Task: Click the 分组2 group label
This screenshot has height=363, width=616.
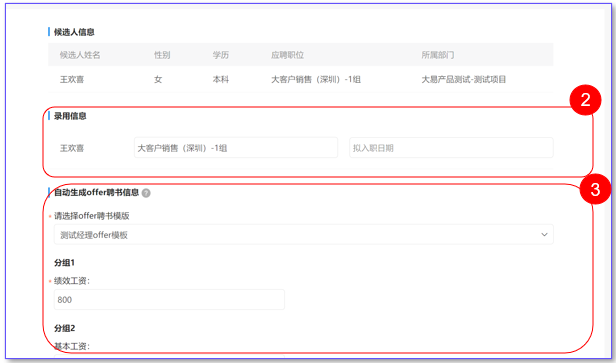Action: [64, 328]
